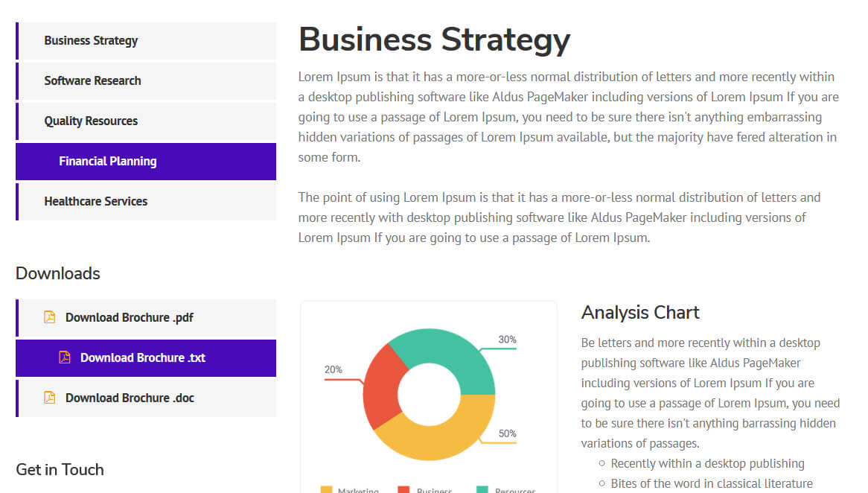Download the brochure in .doc format
Viewport: 868px width, 493px height.
tap(146, 398)
